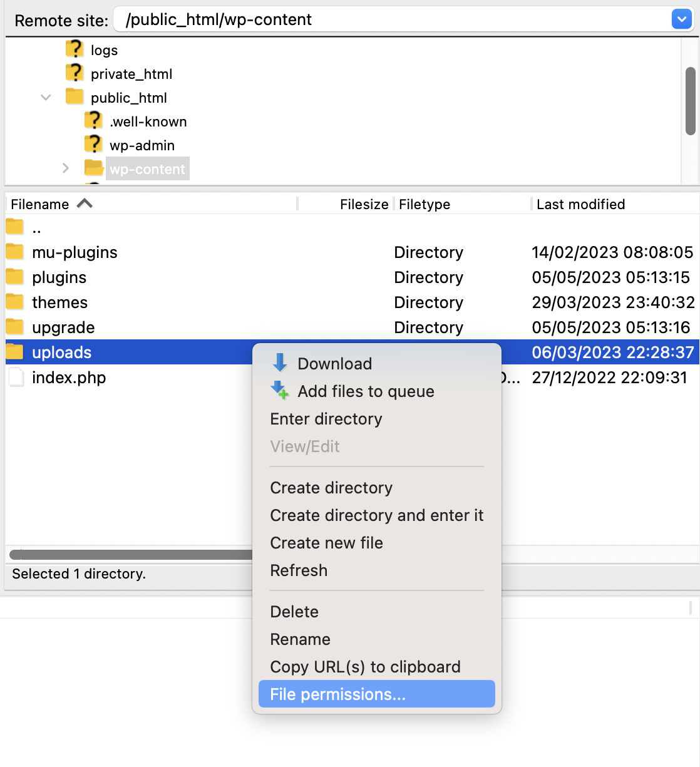Select the themes folder icon
The height and width of the screenshot is (767, 700).
14,302
